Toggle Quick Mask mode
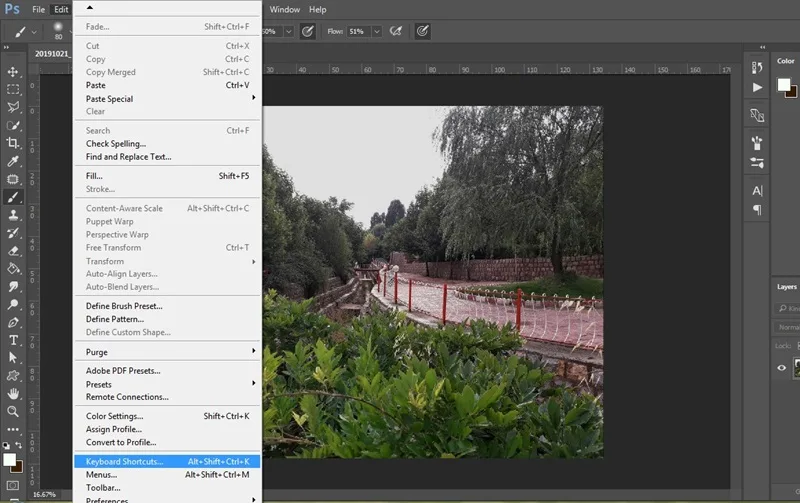The width and height of the screenshot is (800, 503). [x=13, y=485]
